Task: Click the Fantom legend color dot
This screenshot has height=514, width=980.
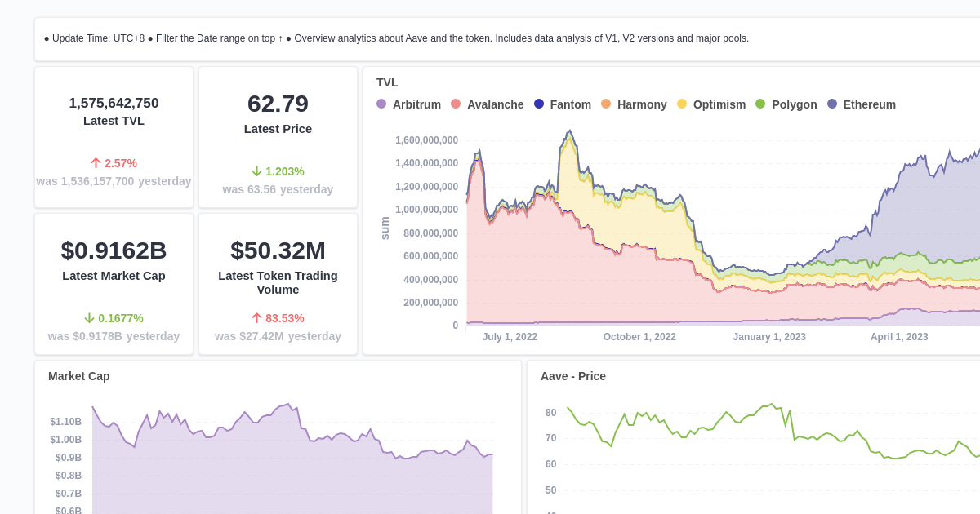Action: (537, 104)
